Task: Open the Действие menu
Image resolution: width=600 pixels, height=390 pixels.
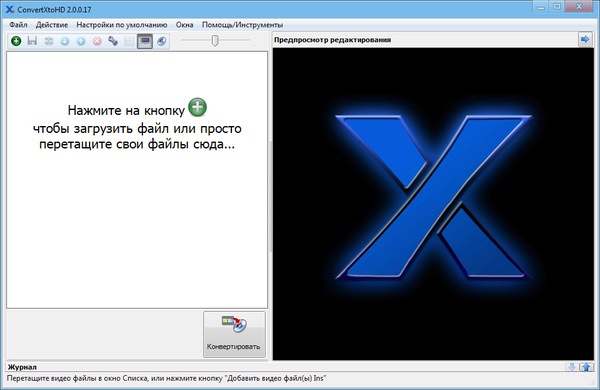Action: [x=52, y=25]
